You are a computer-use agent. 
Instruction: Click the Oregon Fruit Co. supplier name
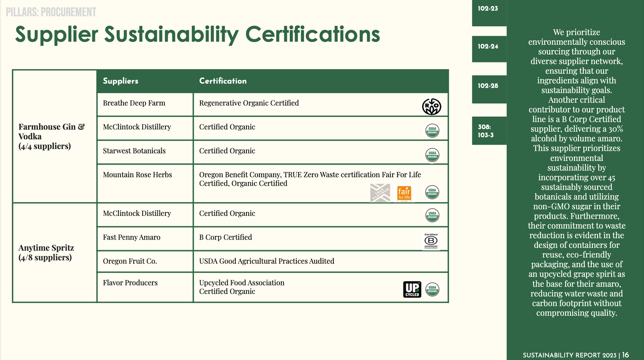(x=130, y=261)
